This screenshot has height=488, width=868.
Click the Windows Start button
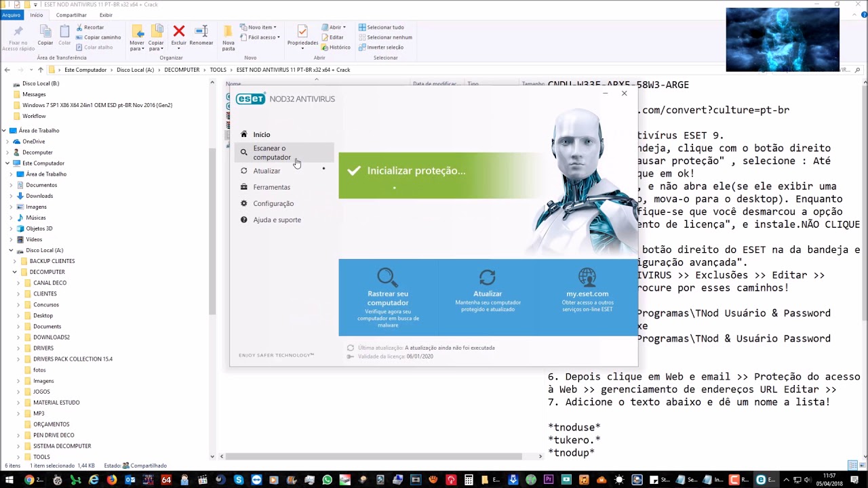click(8, 480)
